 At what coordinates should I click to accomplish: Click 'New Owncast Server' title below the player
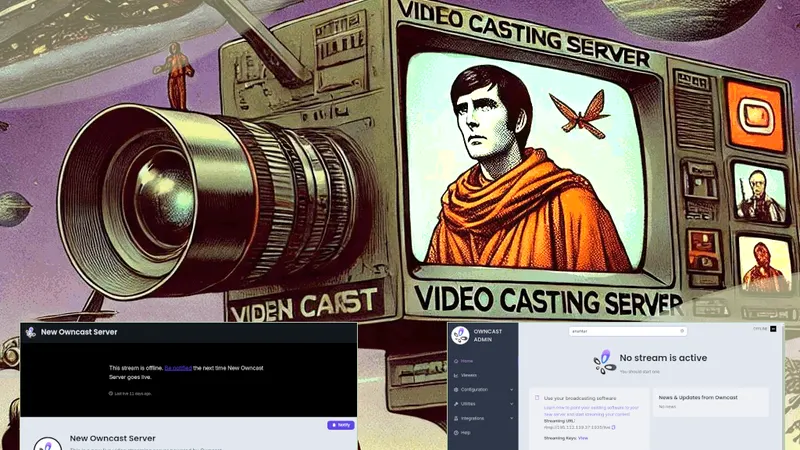113,438
